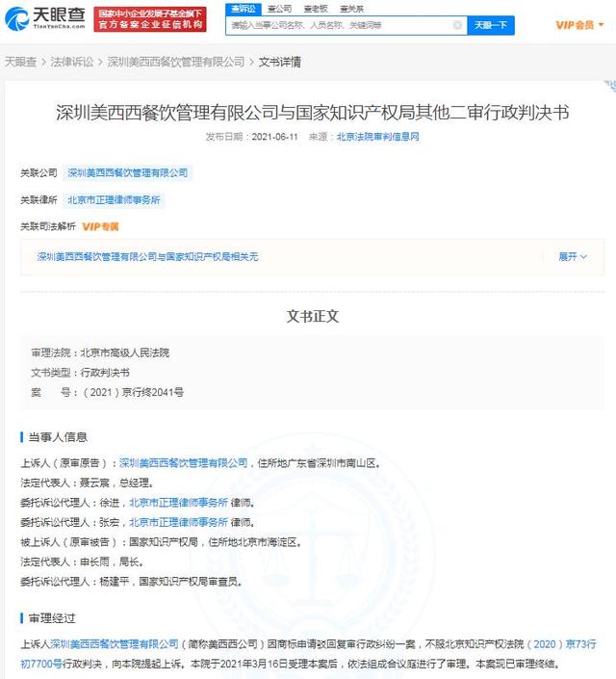Click the 审理经过 section heading

point(52,618)
